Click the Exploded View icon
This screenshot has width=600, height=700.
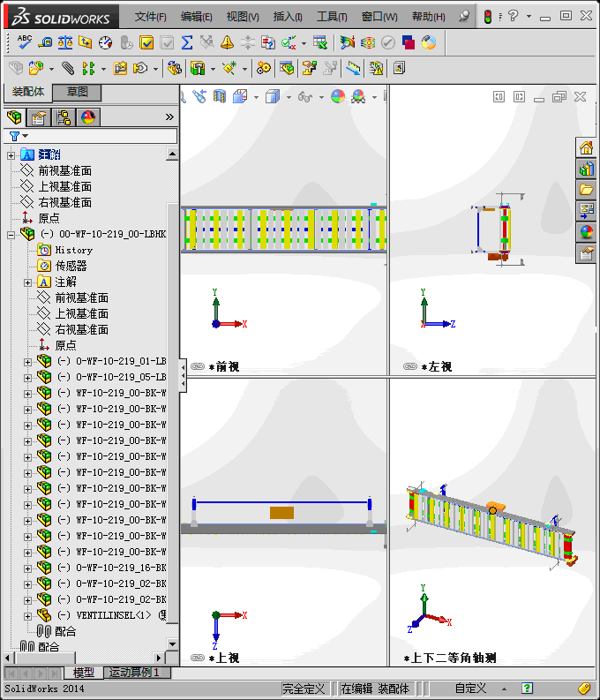310,68
